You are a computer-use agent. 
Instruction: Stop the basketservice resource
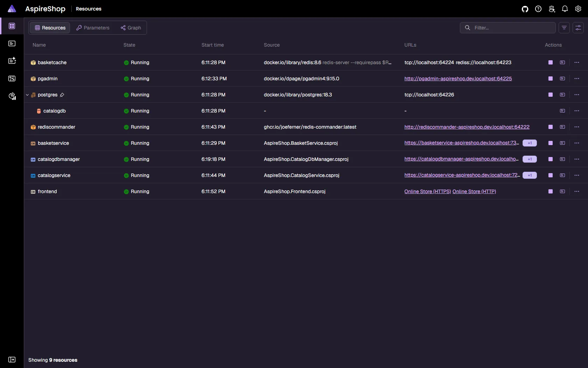pos(551,143)
